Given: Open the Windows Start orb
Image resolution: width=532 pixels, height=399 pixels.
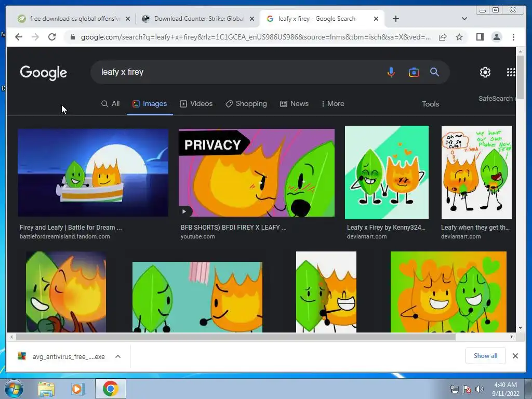Looking at the screenshot, I should tap(14, 389).
